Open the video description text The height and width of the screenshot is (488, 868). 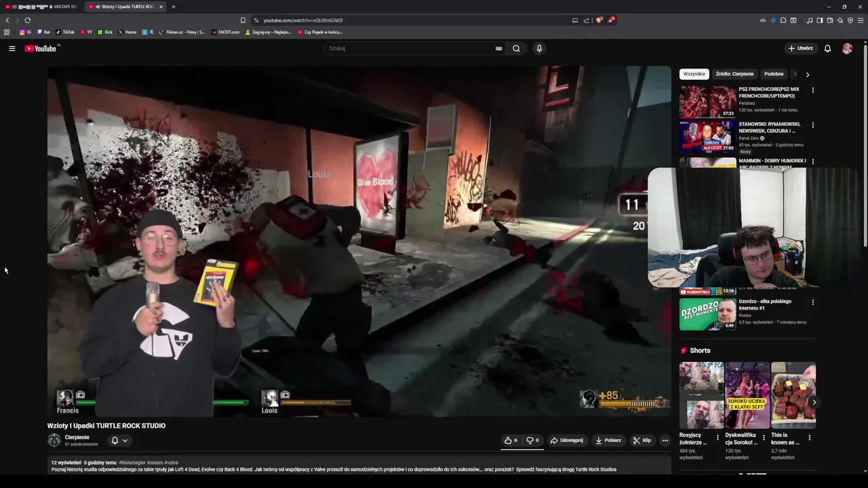tap(334, 469)
